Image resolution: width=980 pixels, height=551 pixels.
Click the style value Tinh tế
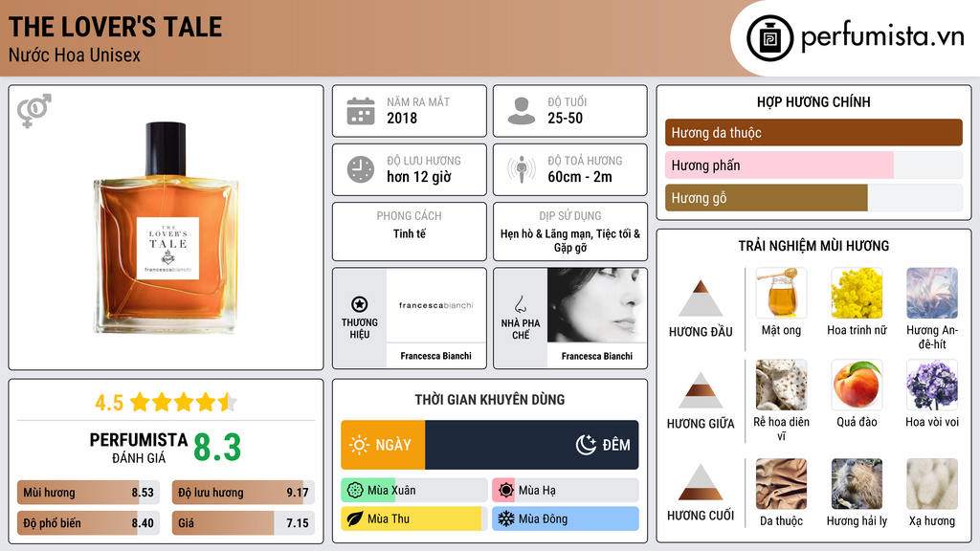click(x=410, y=233)
